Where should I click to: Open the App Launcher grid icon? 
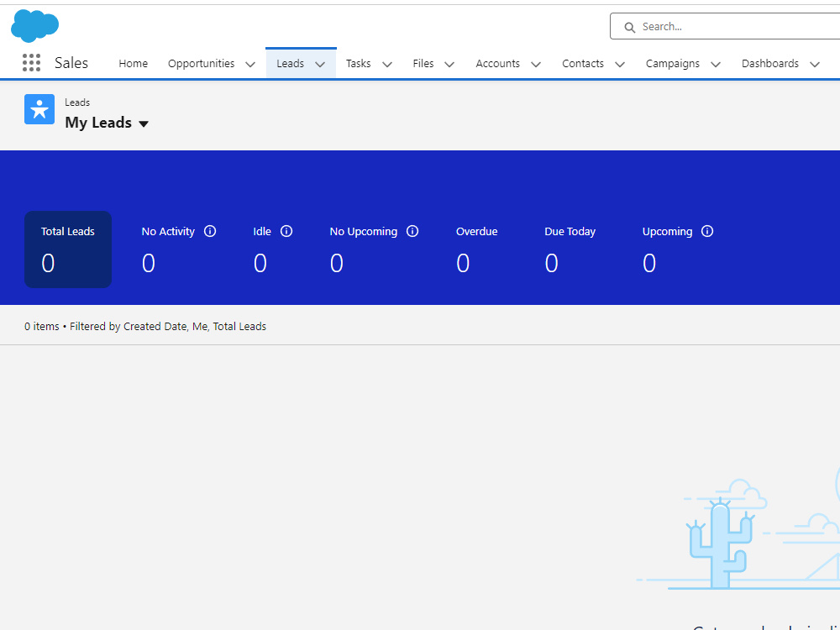click(32, 63)
